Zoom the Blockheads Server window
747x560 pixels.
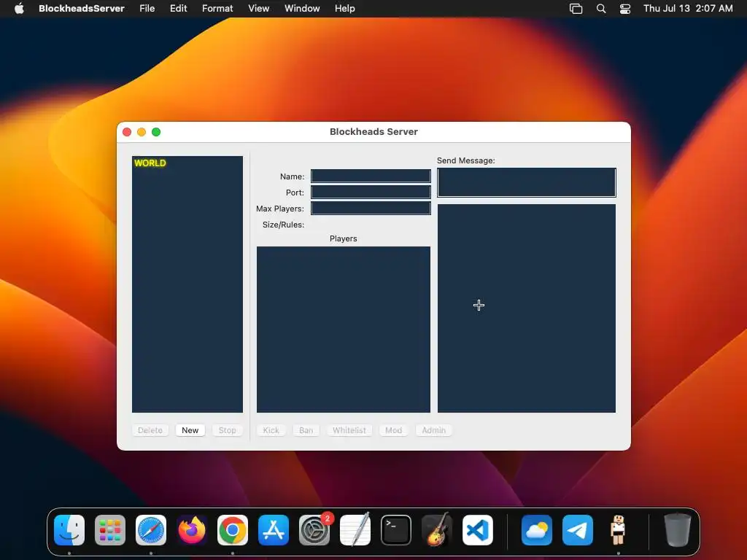[156, 132]
